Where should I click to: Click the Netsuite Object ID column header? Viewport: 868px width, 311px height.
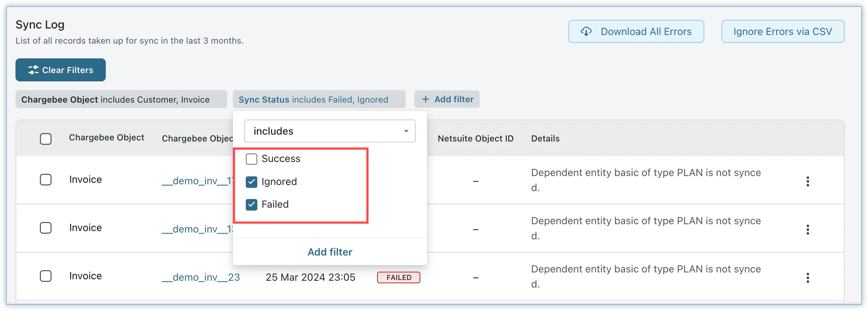coord(475,139)
